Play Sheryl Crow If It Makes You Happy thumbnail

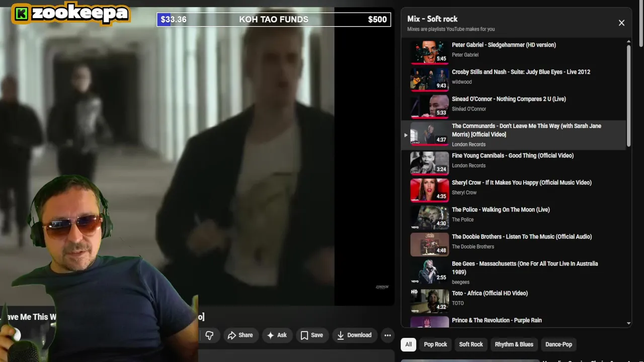430,190
